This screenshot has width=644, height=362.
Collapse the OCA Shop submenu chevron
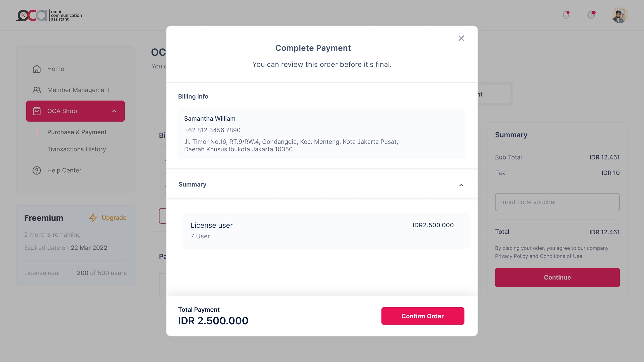click(x=114, y=111)
